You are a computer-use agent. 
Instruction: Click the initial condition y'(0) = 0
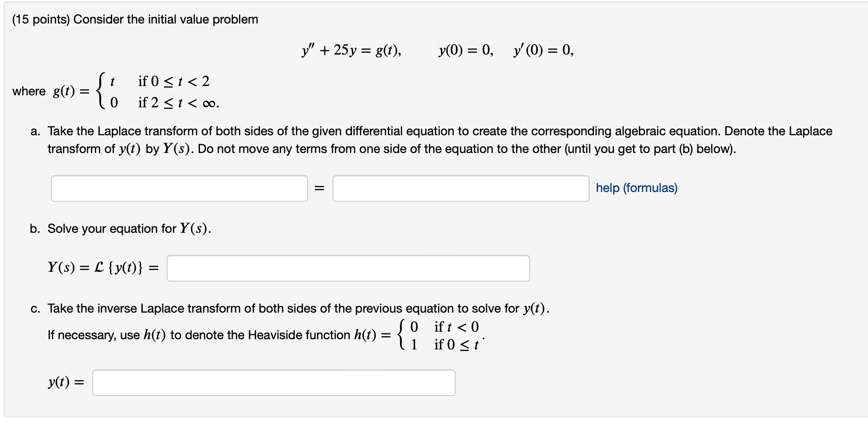[543, 50]
